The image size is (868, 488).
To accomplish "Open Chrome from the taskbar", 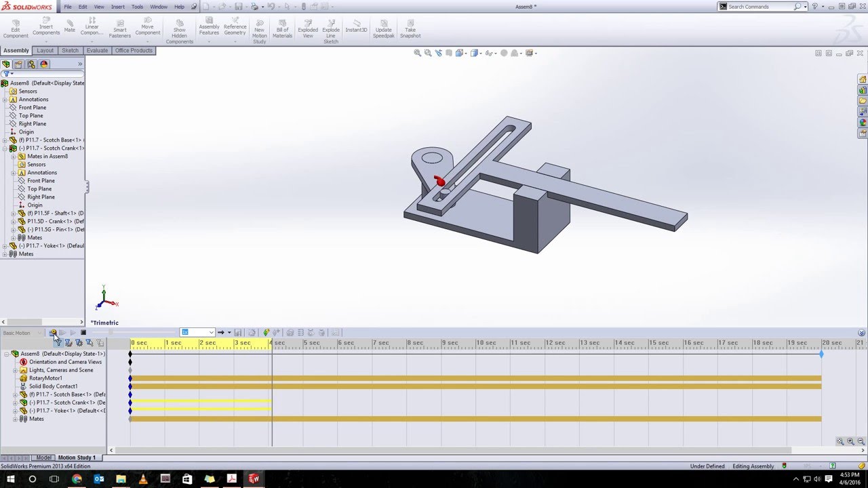I will pyautogui.click(x=77, y=479).
